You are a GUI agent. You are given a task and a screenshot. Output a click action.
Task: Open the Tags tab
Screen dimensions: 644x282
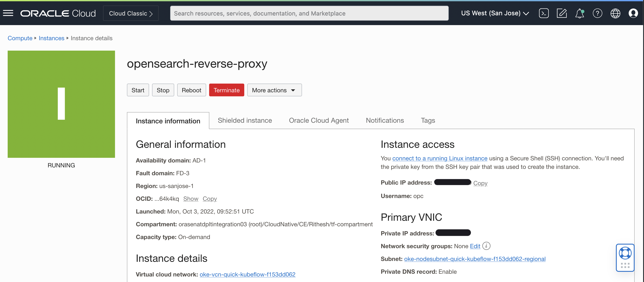428,120
